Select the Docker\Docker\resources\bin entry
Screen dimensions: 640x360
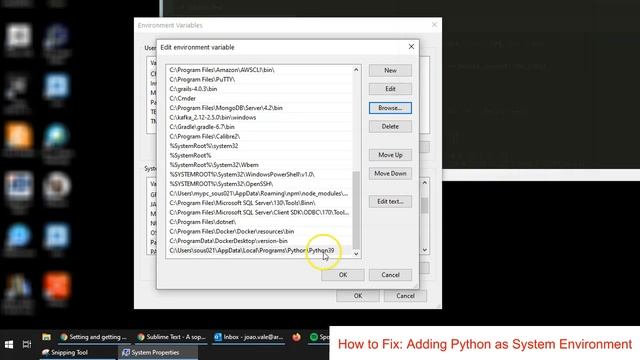[260, 231]
